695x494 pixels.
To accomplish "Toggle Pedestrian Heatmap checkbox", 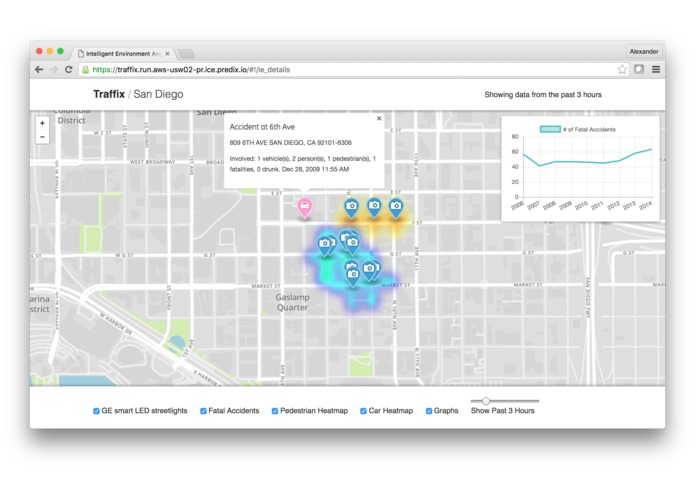I will 275,411.
